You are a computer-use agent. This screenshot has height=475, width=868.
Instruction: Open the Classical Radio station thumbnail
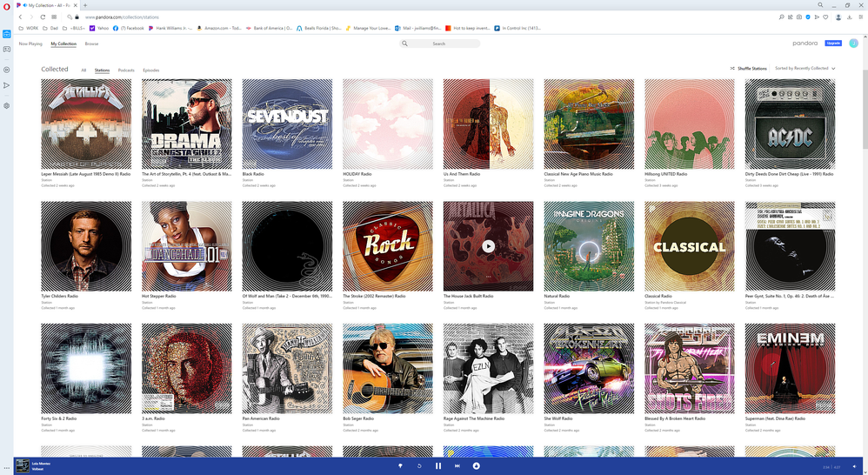(690, 246)
